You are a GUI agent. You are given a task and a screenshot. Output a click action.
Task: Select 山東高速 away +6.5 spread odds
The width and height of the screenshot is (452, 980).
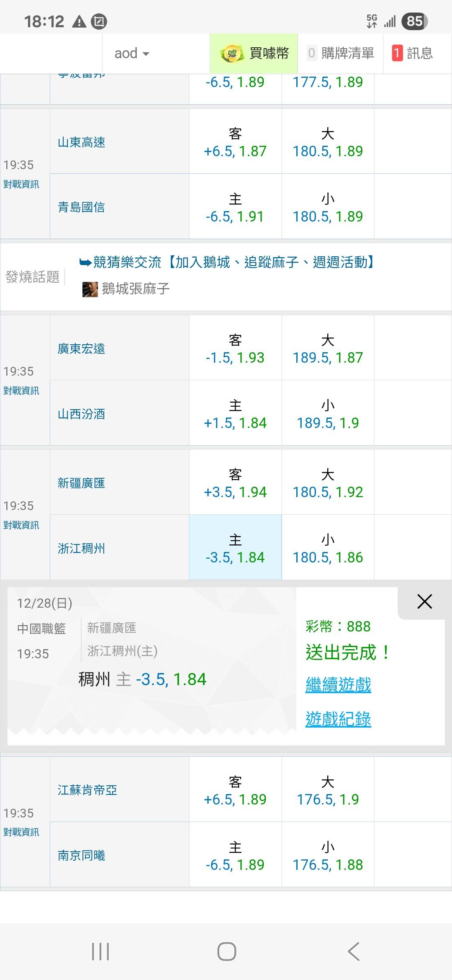click(235, 143)
